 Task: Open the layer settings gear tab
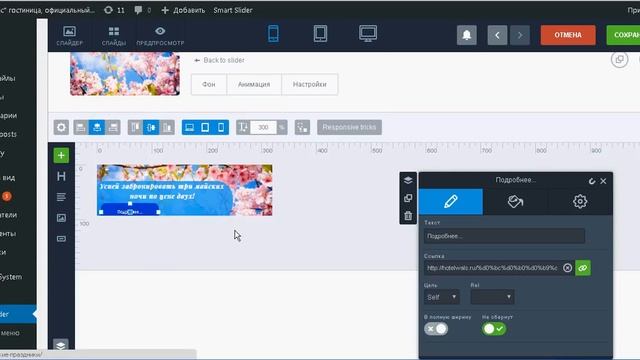pos(580,202)
